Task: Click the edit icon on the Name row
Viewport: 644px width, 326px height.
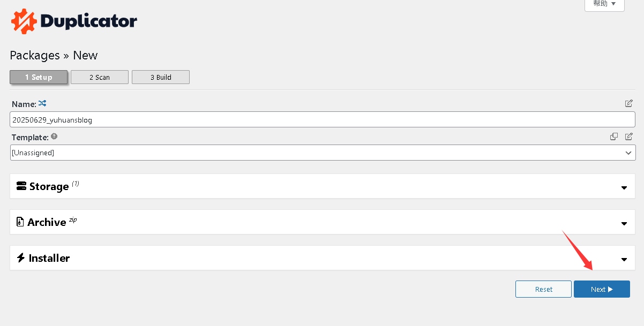Action: [x=629, y=103]
